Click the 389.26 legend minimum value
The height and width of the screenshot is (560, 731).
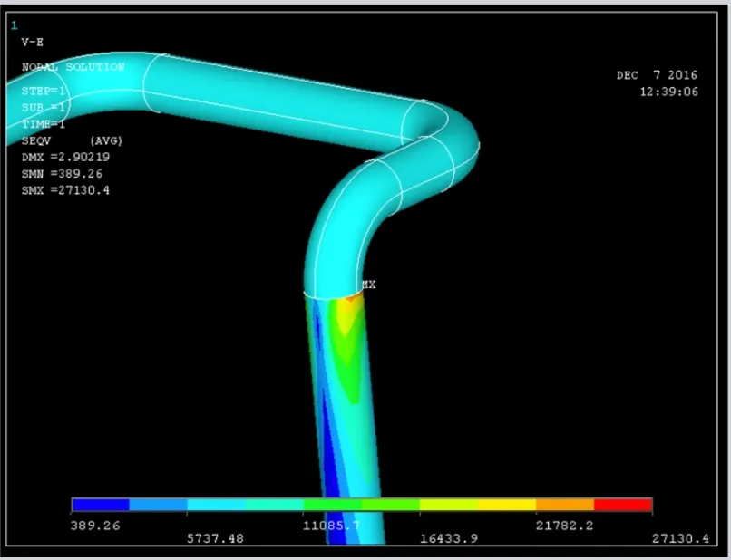(x=95, y=525)
